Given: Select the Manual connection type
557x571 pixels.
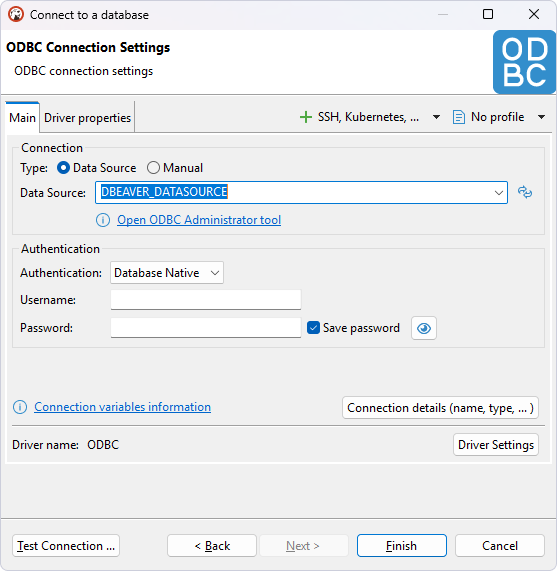Looking at the screenshot, I should [153, 168].
